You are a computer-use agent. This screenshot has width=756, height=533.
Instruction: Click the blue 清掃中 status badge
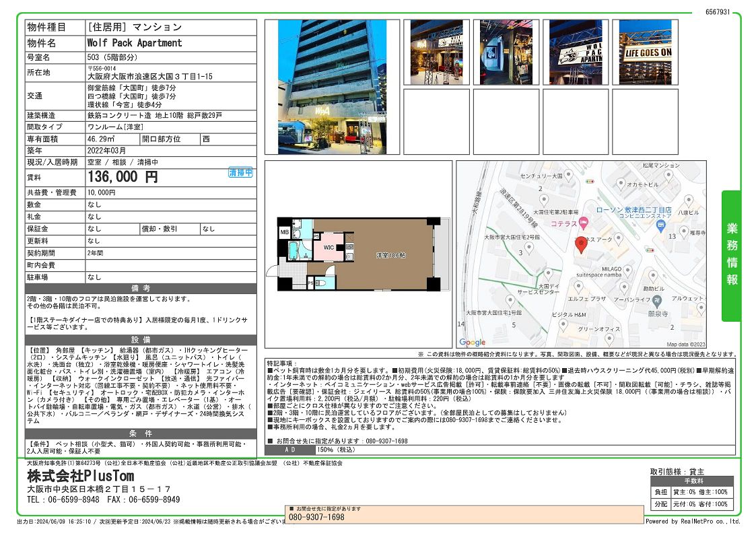click(x=240, y=172)
